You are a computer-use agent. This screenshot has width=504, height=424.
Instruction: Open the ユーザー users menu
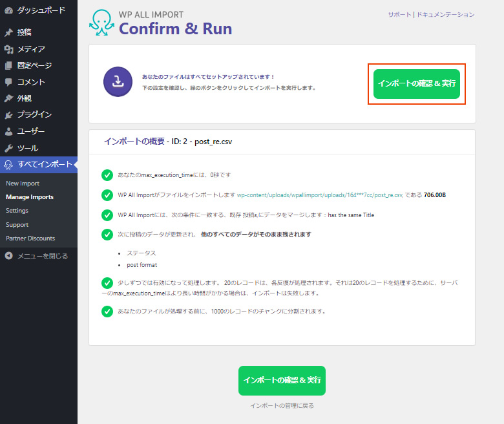coord(31,131)
